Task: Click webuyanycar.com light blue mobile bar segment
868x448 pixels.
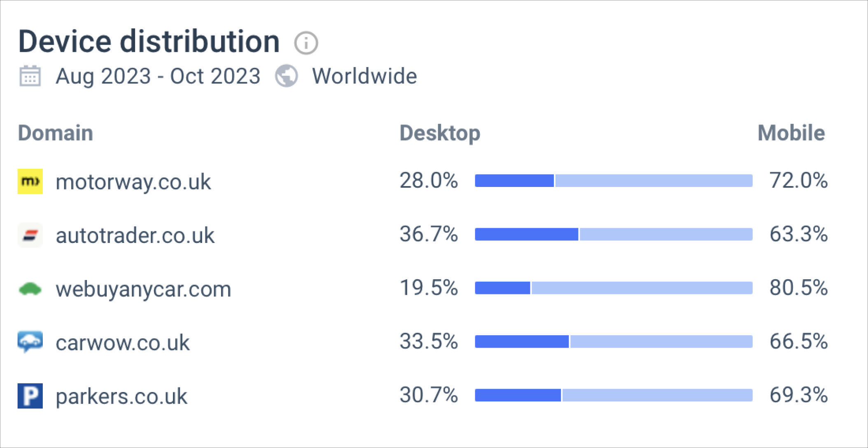Action: (x=642, y=288)
